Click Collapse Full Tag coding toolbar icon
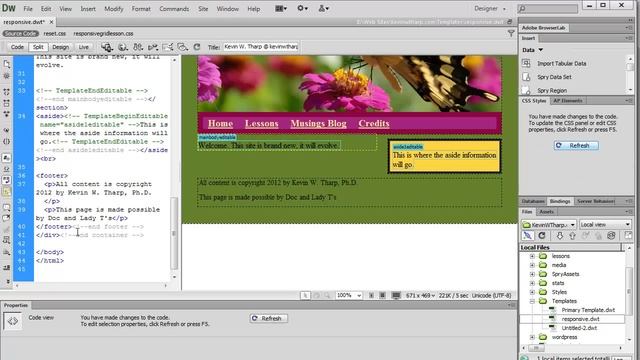This screenshot has width=640, height=360. click(x=7, y=92)
